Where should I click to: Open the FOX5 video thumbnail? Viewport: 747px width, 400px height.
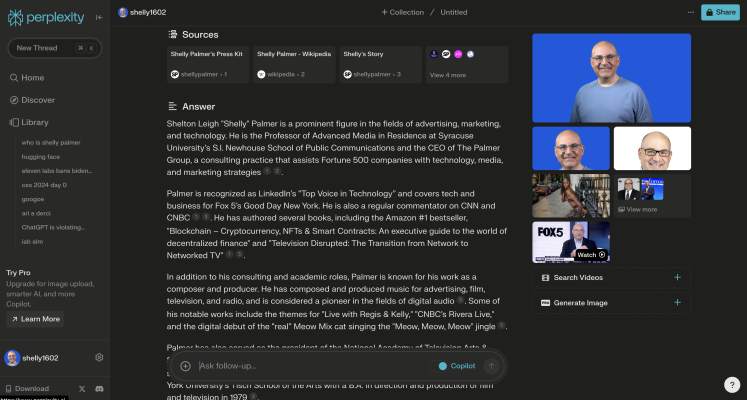[570, 242]
